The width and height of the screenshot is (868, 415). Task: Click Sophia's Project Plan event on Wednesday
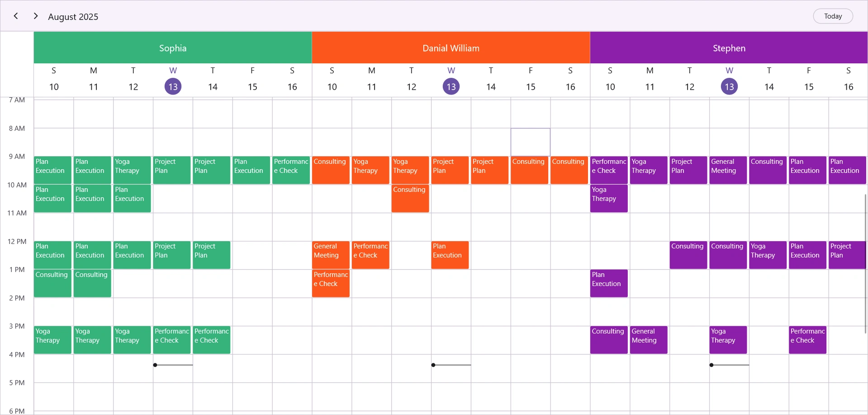(172, 170)
